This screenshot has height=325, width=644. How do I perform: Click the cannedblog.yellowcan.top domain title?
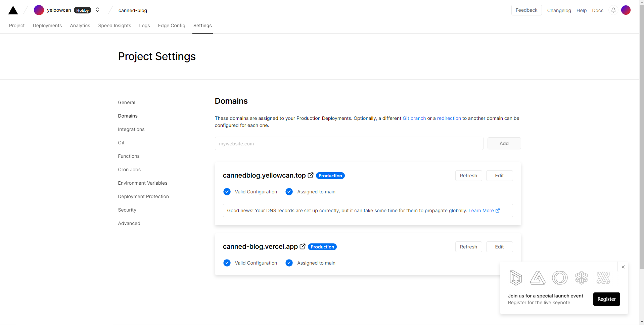[264, 175]
